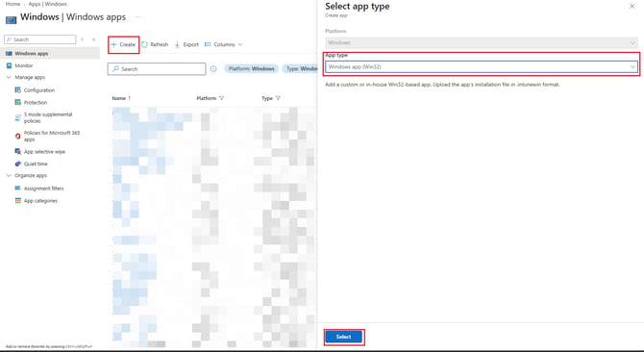Viewport: 644px width, 352px height.
Task: Click the App selective wipe icon
Action: (x=17, y=152)
